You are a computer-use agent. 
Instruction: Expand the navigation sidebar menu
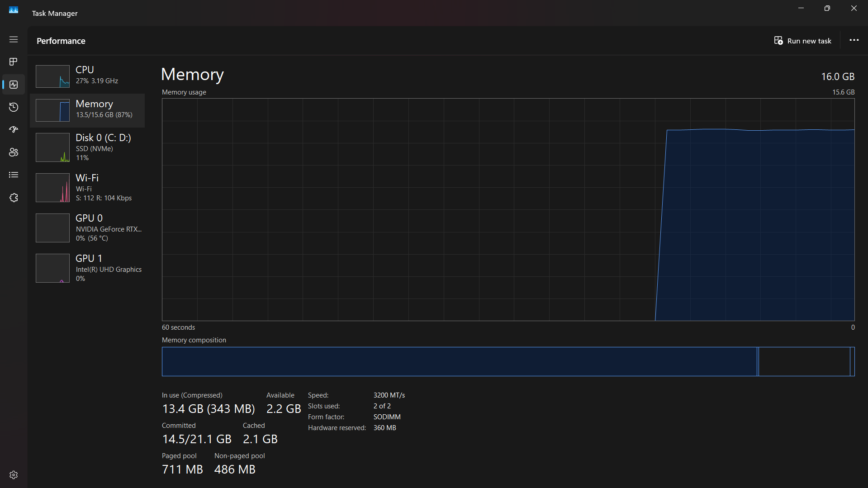[13, 40]
